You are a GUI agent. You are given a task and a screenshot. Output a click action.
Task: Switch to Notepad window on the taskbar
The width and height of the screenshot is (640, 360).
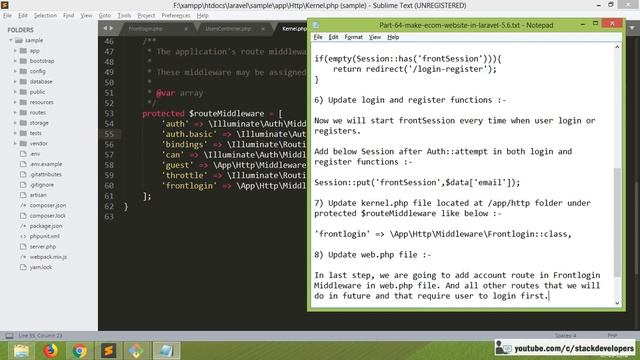(166, 351)
